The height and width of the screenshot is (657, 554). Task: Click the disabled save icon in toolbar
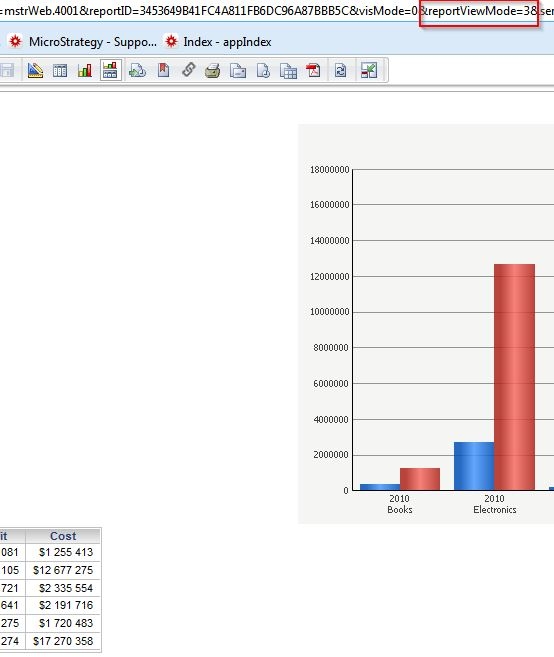point(7,70)
